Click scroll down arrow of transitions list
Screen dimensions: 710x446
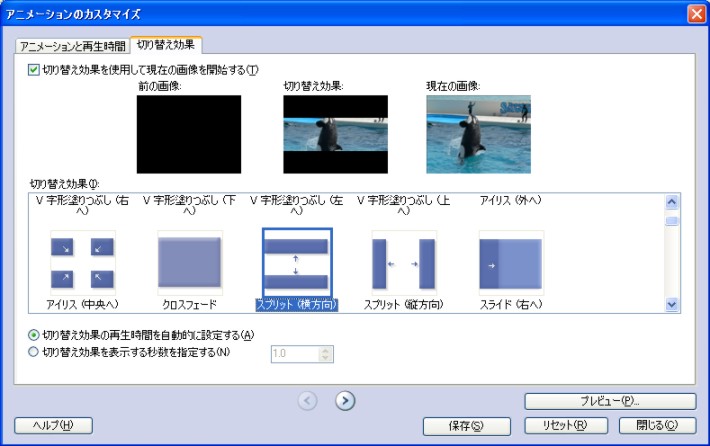tap(672, 305)
